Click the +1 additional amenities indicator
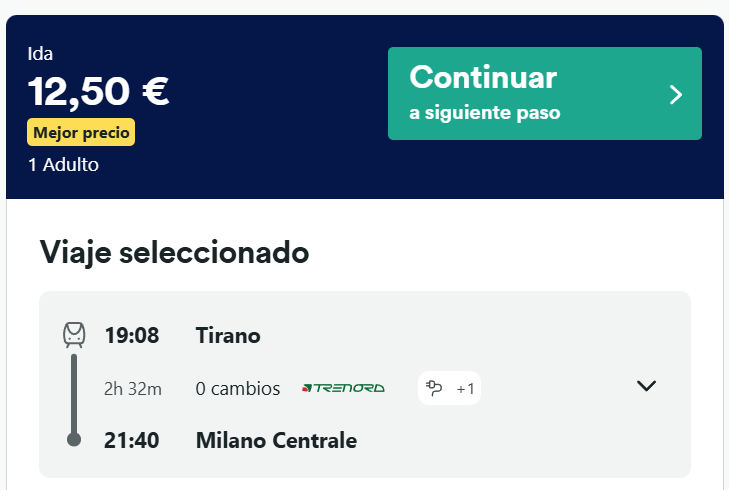The image size is (729, 490). 465,389
